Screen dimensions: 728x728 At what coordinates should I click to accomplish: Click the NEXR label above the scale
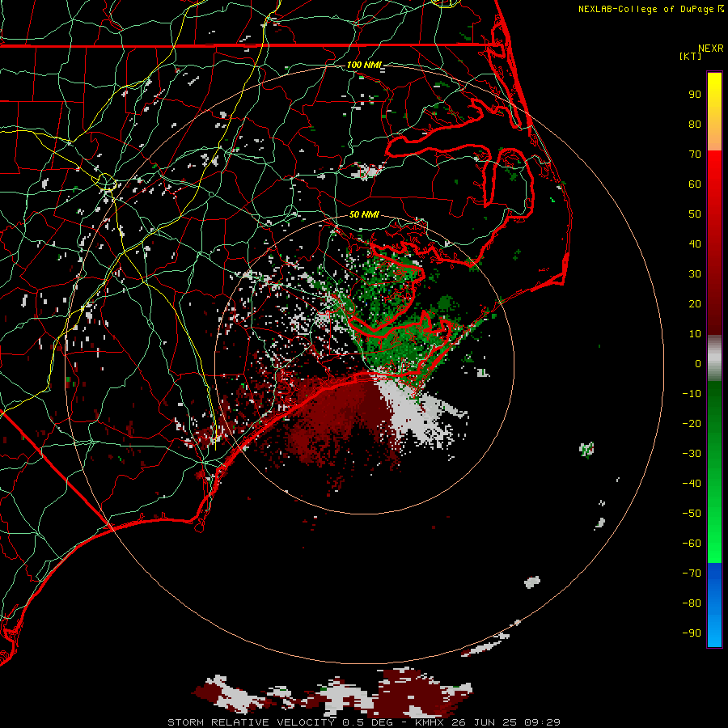coord(711,49)
